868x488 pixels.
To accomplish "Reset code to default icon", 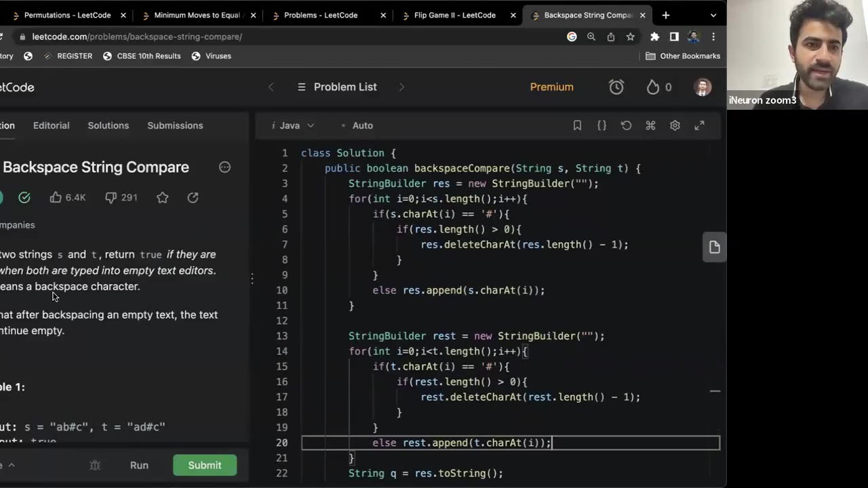I will pyautogui.click(x=626, y=125).
